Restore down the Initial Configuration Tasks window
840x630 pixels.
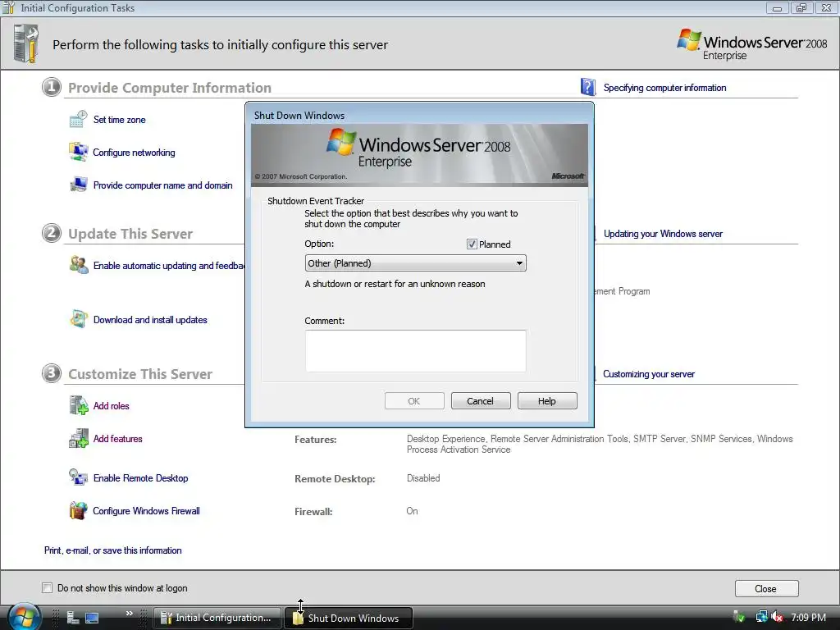coord(801,8)
